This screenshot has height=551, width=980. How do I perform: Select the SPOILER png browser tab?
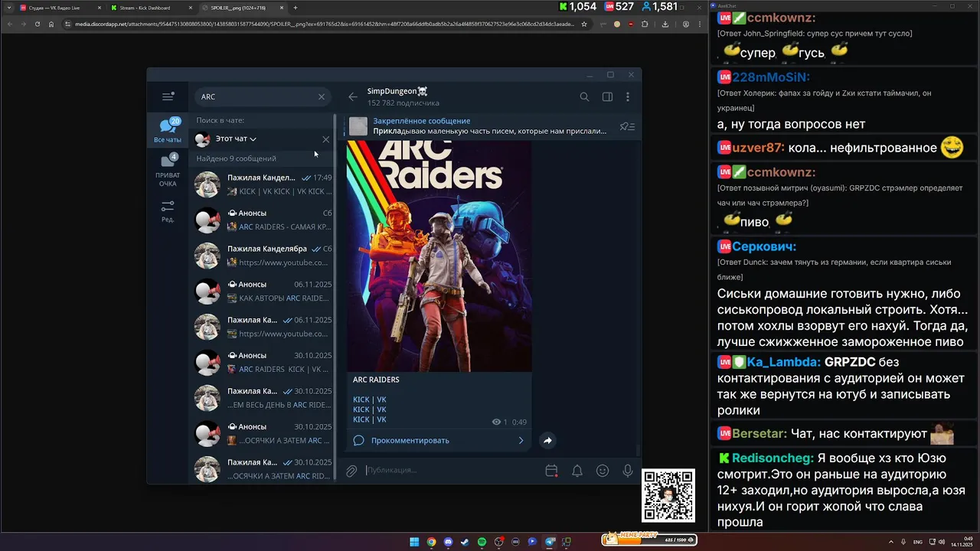pos(243,8)
